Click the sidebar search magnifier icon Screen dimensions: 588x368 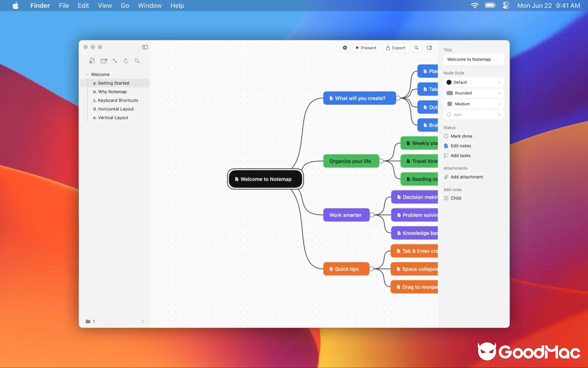tap(137, 61)
